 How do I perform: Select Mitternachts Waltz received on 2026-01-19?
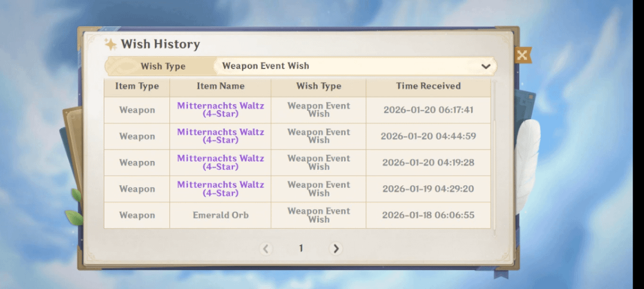click(x=221, y=188)
